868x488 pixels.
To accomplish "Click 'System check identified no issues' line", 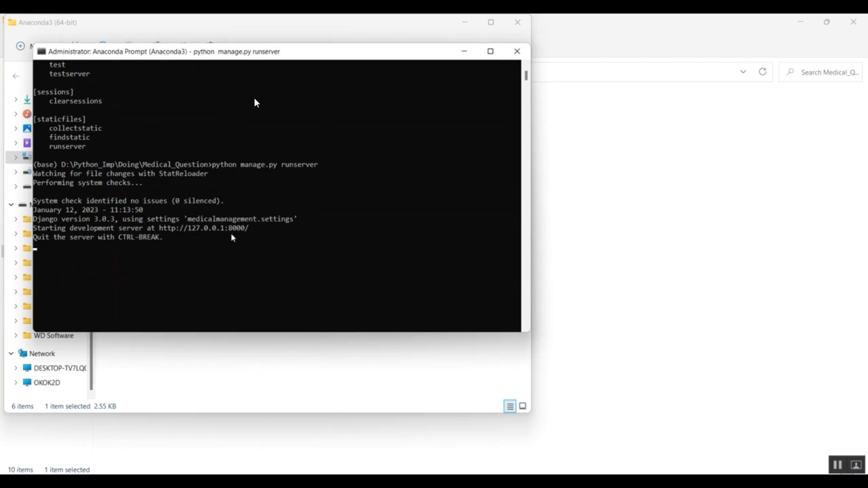I will [x=128, y=201].
